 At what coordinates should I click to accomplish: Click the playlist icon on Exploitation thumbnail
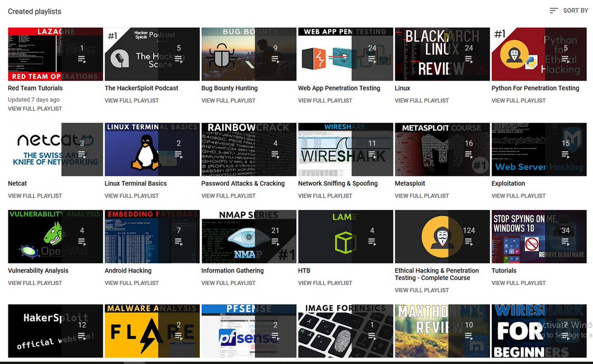(565, 155)
